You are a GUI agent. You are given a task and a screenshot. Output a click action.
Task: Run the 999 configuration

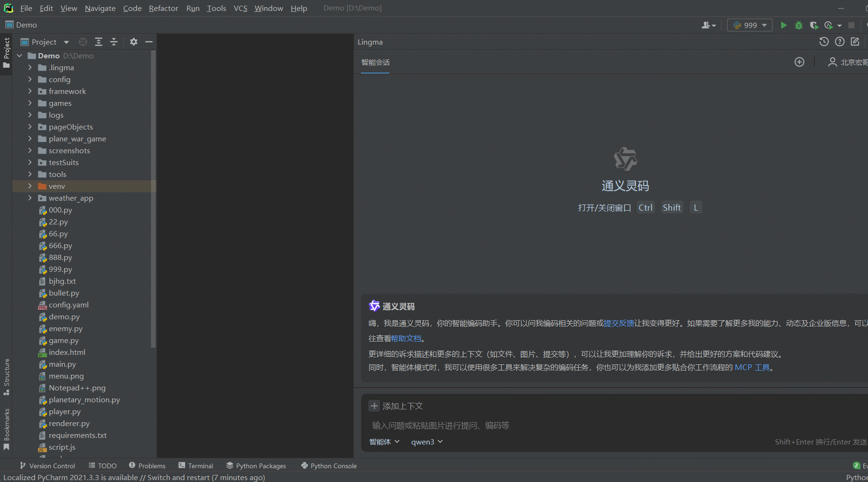(784, 25)
